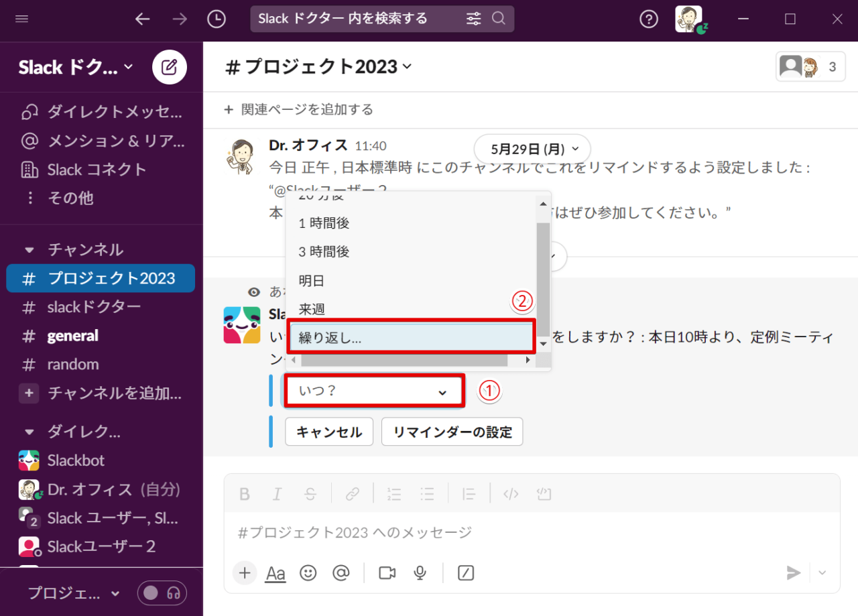Open ダイレクトメッセ... in sidebar
858x616 pixels.
click(101, 112)
